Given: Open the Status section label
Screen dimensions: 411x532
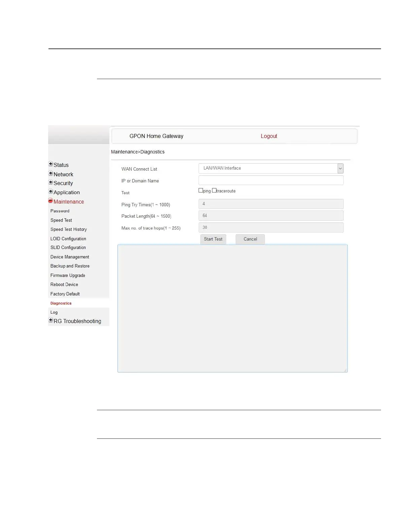Looking at the screenshot, I should click(61, 165).
